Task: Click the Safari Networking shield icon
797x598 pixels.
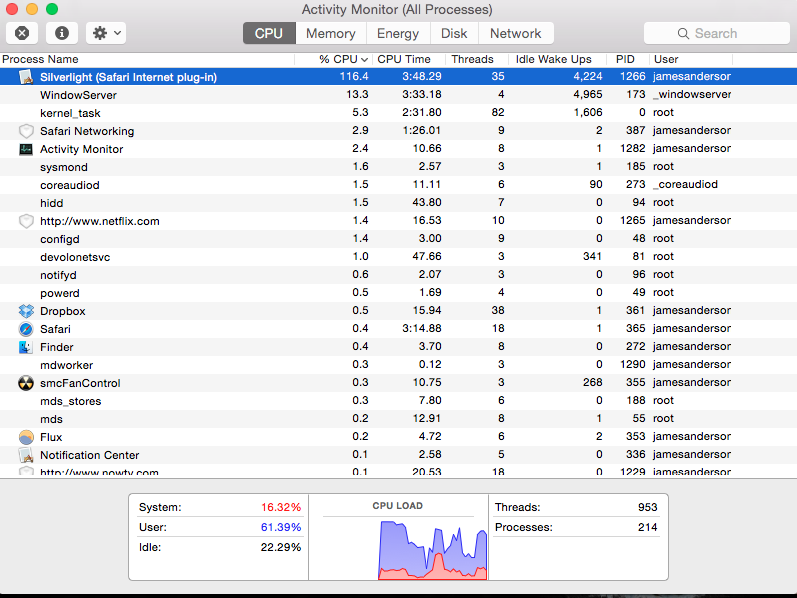Action: [26, 131]
